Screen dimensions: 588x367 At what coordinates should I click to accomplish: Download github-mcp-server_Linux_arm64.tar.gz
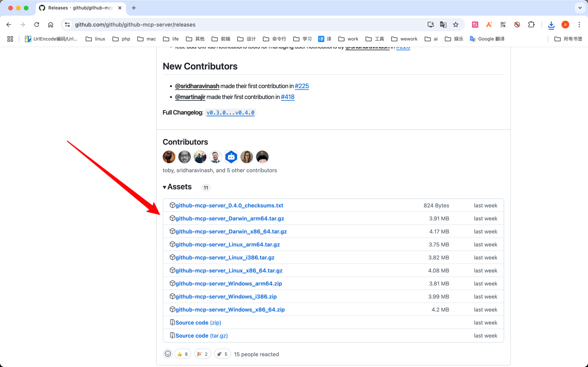coord(227,245)
